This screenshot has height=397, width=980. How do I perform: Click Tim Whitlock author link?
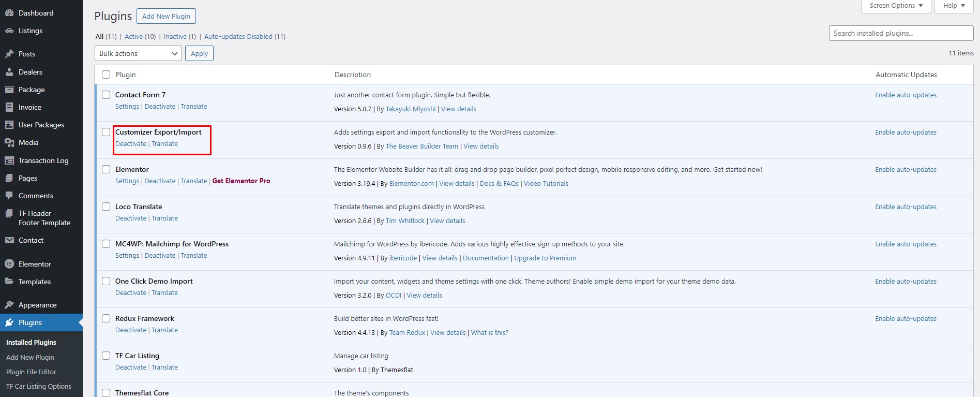pyautogui.click(x=405, y=220)
